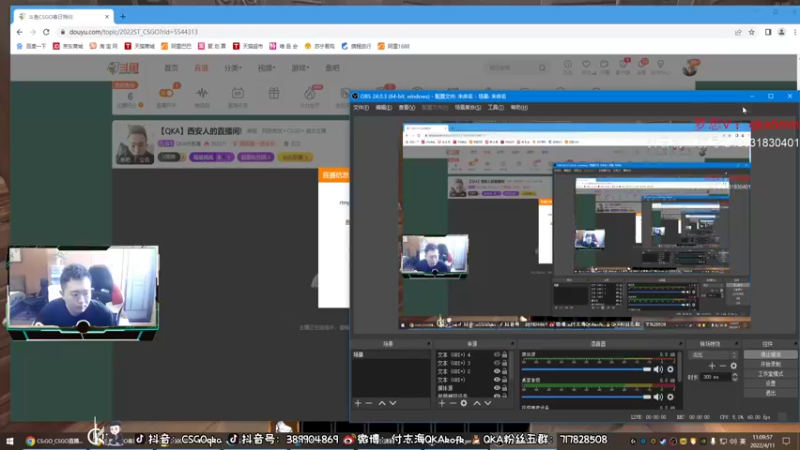800x450 pixels.
Task: Click the Douyu search magnifier icon
Action: 542,67
